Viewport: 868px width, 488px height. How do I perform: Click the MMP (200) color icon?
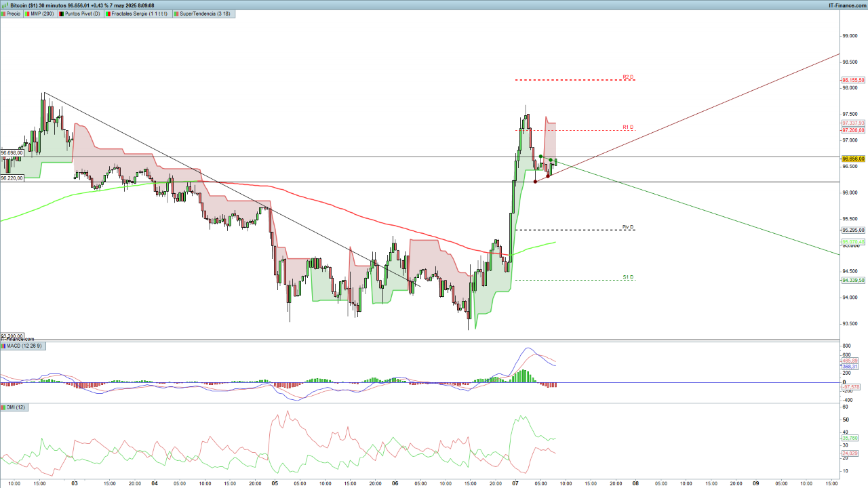click(28, 14)
